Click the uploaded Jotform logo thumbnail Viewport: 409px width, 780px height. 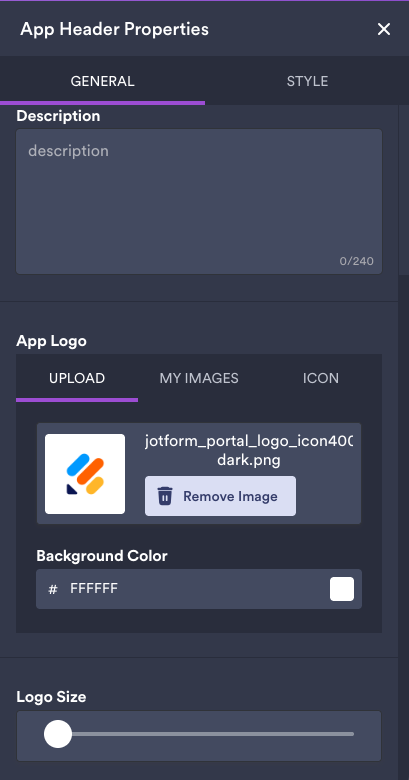(85, 474)
